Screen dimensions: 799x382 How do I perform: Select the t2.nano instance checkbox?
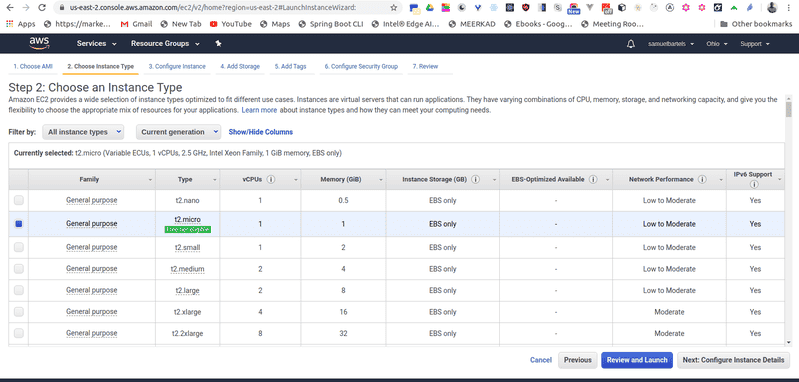point(19,201)
